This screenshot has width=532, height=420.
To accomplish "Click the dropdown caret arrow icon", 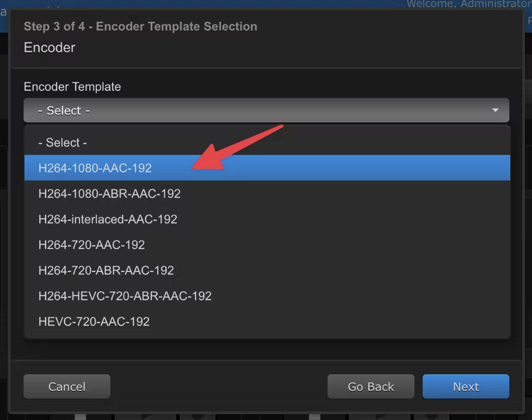I will pyautogui.click(x=496, y=110).
